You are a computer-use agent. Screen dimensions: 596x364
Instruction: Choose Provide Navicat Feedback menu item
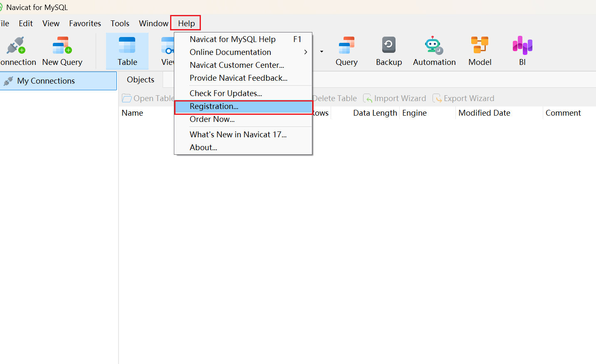pyautogui.click(x=243, y=78)
